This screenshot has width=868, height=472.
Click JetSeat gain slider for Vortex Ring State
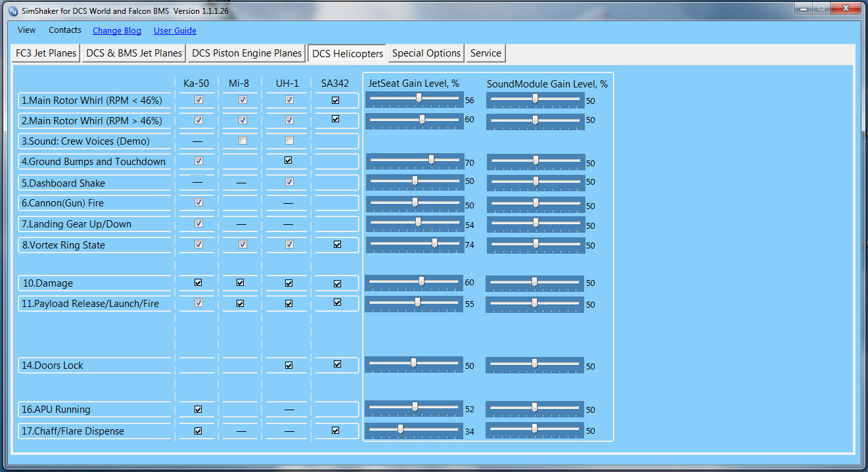tap(434, 243)
